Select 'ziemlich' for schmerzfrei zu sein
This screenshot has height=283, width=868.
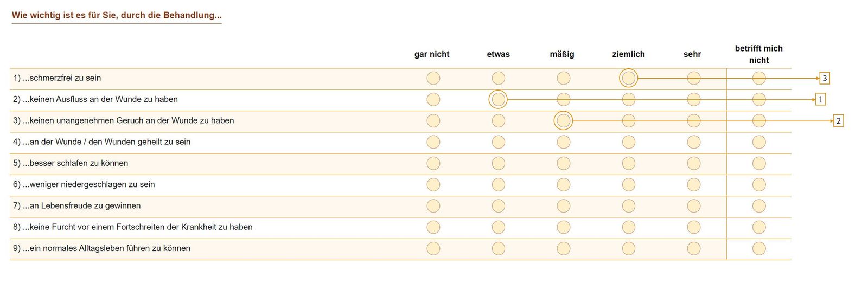tap(628, 78)
